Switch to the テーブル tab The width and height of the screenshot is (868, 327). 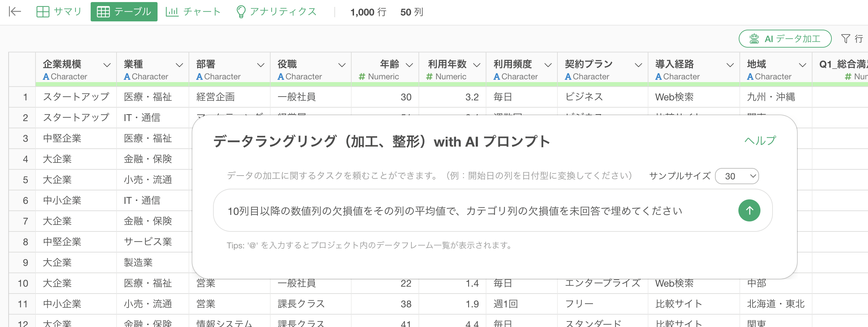(124, 12)
